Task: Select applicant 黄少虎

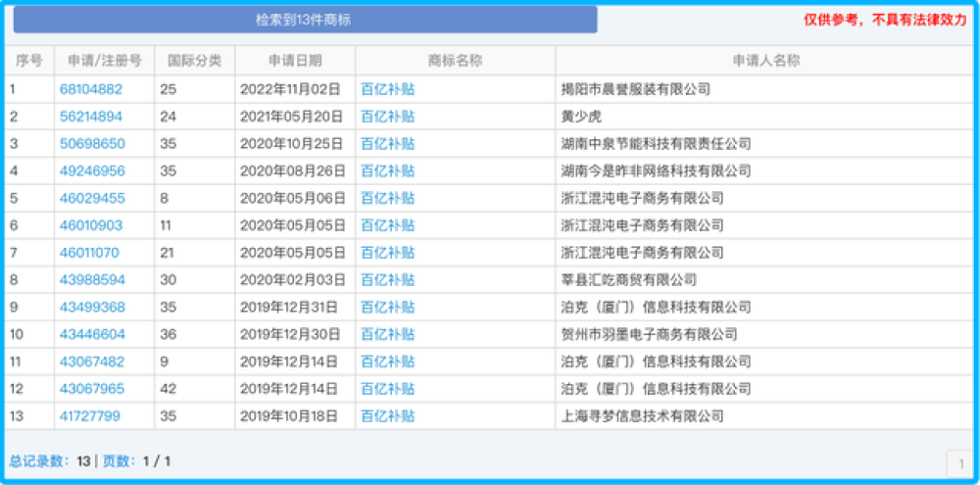Action: [582, 117]
